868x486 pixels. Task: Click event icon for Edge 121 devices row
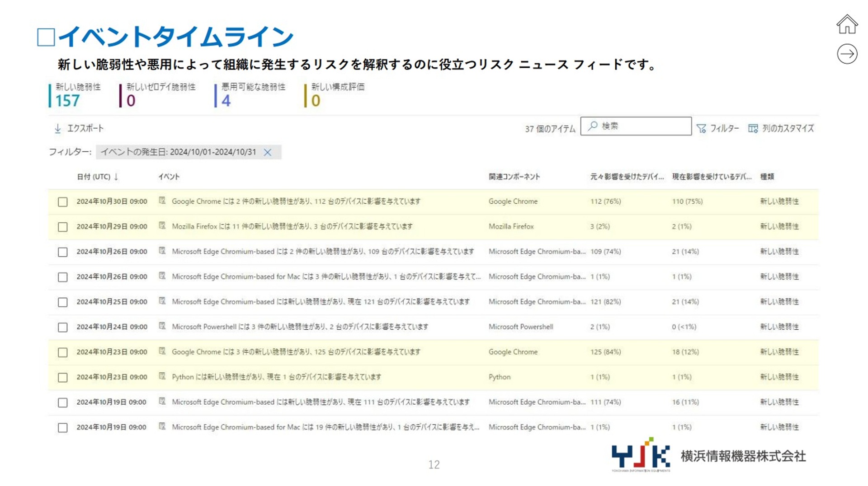[162, 301]
